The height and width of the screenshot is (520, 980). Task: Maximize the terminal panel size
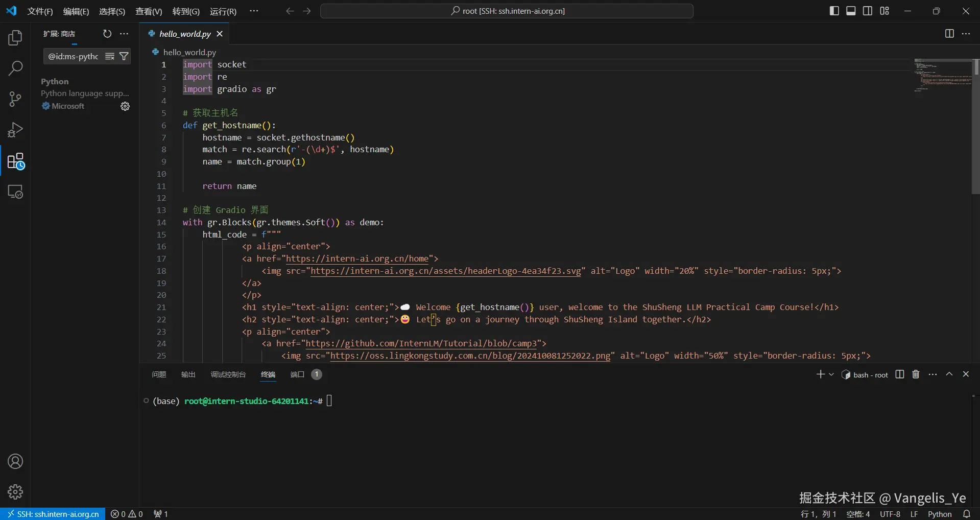point(949,374)
